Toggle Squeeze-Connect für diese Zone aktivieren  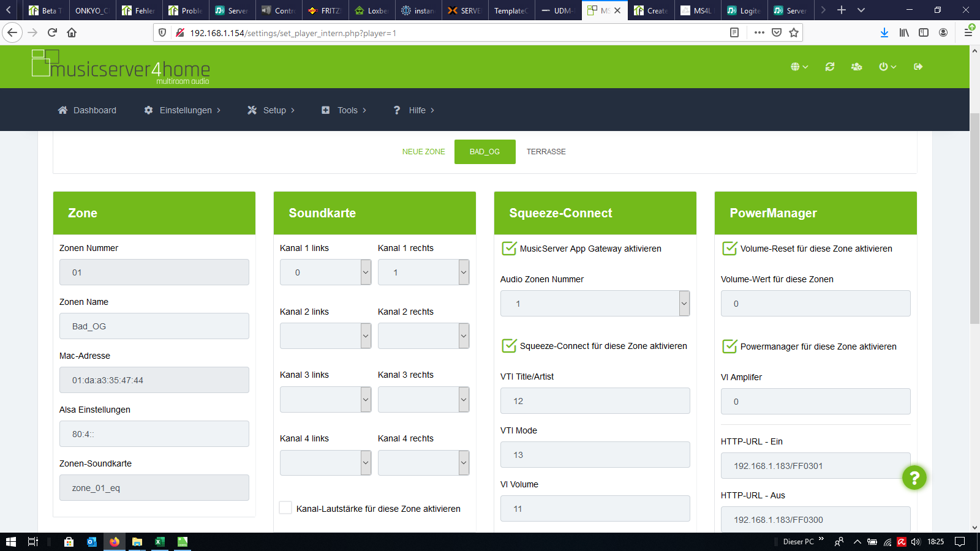pos(509,346)
